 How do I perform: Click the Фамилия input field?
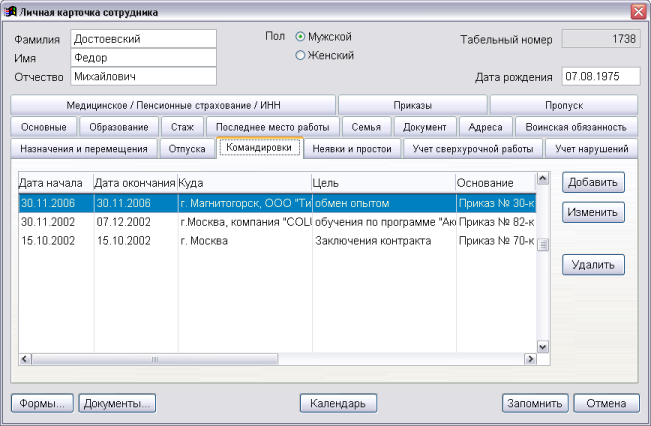click(142, 39)
